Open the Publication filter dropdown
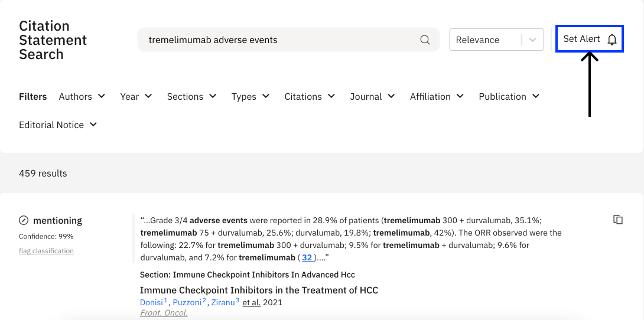Screen dimensions: 644x320 click(509, 96)
